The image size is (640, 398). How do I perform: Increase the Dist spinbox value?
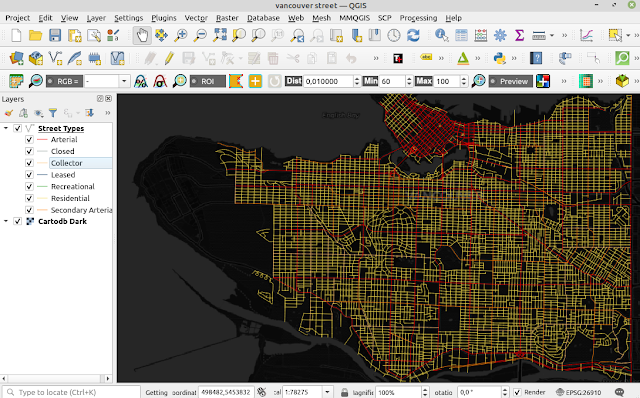357,78
